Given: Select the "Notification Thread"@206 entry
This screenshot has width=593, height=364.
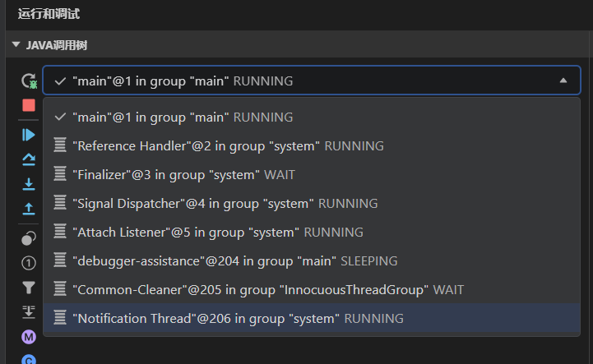Looking at the screenshot, I should pyautogui.click(x=312, y=318).
